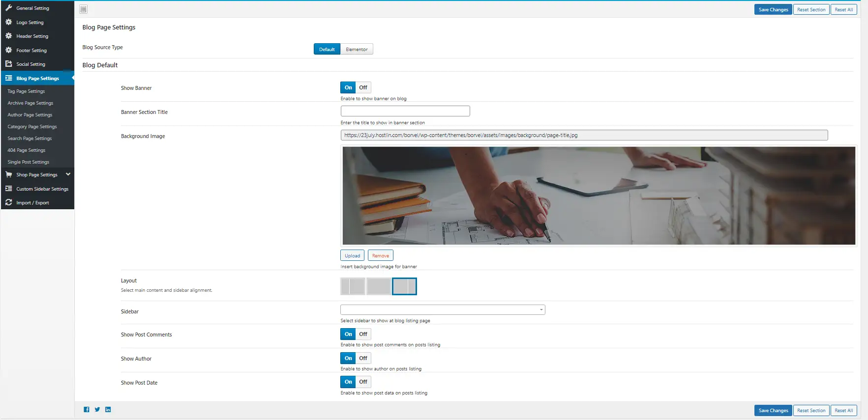
Task: Click the expand-all options icon at top left
Action: (x=84, y=9)
